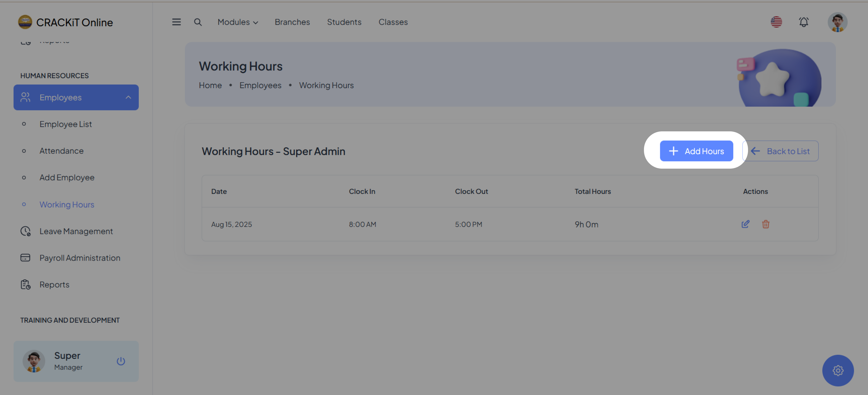Expand the Modules dropdown menu
Viewport: 868px width, 395px height.
pyautogui.click(x=237, y=22)
